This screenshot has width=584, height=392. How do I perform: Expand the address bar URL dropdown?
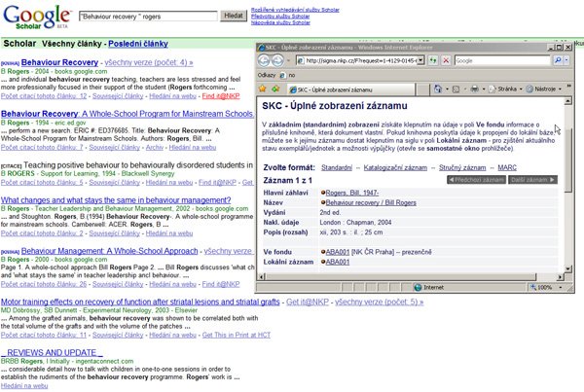click(420, 60)
